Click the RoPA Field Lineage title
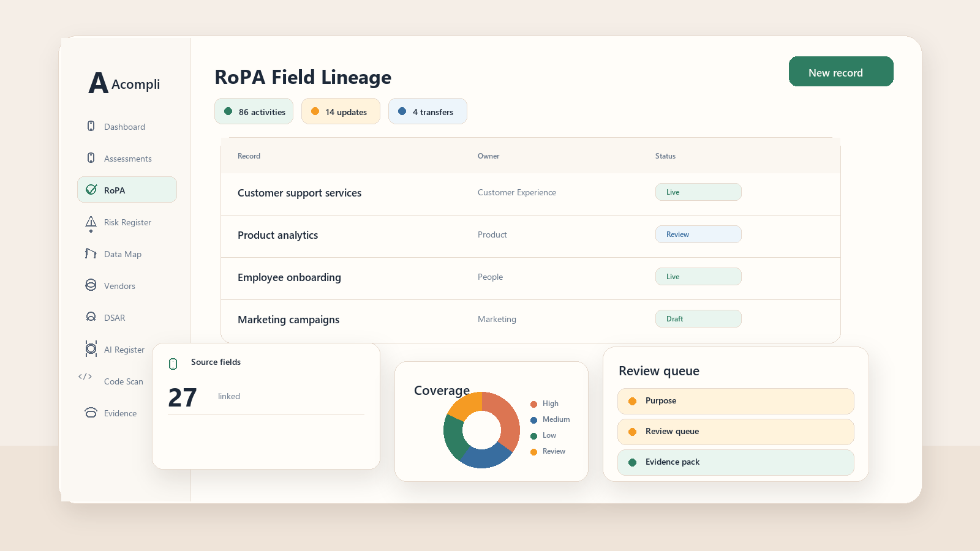This screenshot has width=980, height=551. click(303, 78)
